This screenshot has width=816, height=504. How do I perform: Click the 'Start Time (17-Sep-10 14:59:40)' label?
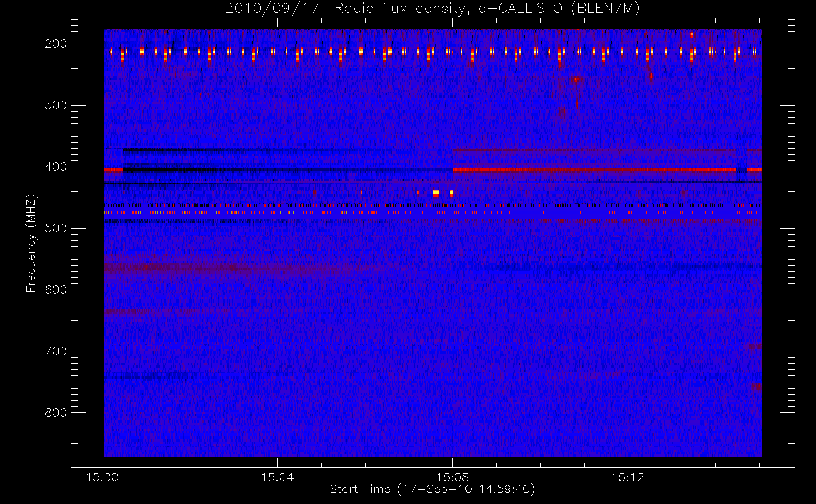432,489
